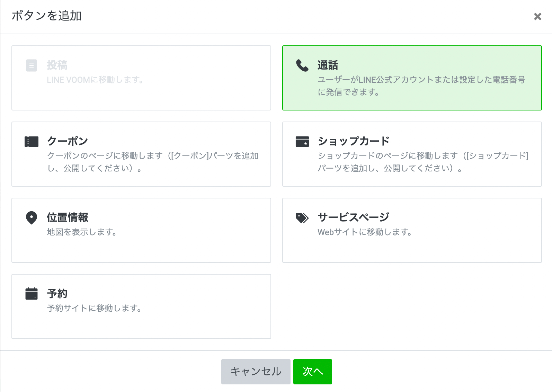Click the map pin icon for 位置情報

tap(32, 218)
